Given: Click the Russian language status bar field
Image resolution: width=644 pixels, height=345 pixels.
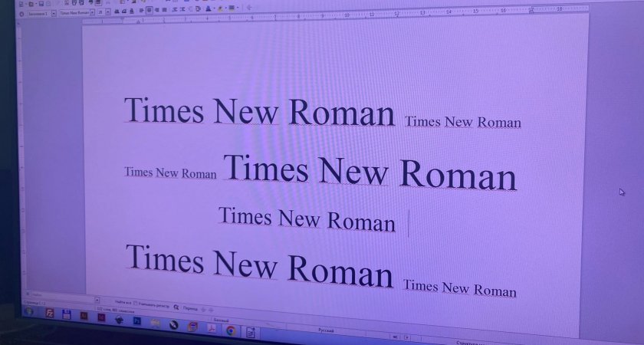Looking at the screenshot, I should [326, 330].
